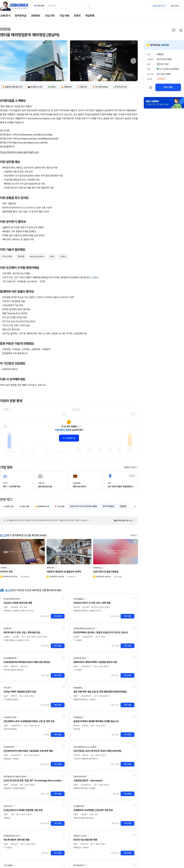This screenshot has height=868, width=184.
Task: Click 기업정보 더보기 link
Action: pyautogui.click(x=130, y=467)
